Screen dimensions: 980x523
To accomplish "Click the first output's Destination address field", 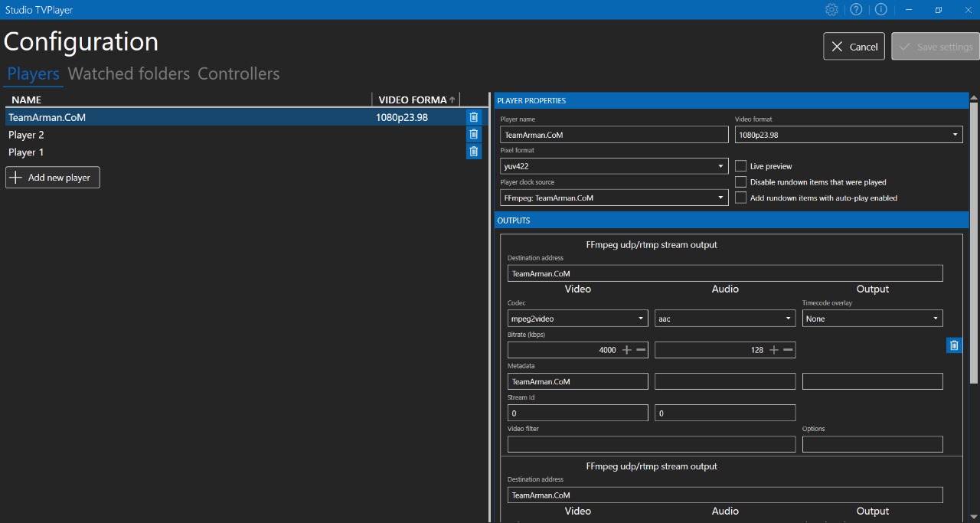I will point(725,273).
